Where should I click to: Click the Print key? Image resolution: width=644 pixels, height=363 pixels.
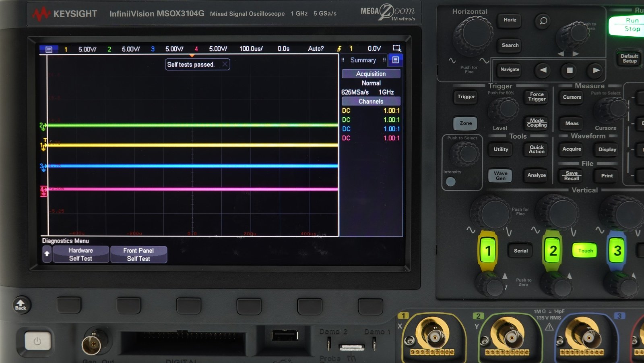[x=607, y=176]
